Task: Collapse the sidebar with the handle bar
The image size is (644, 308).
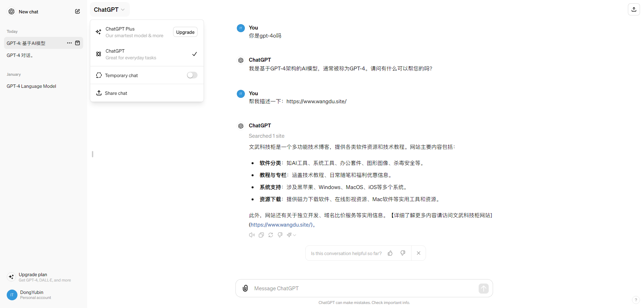Action: pos(93,154)
